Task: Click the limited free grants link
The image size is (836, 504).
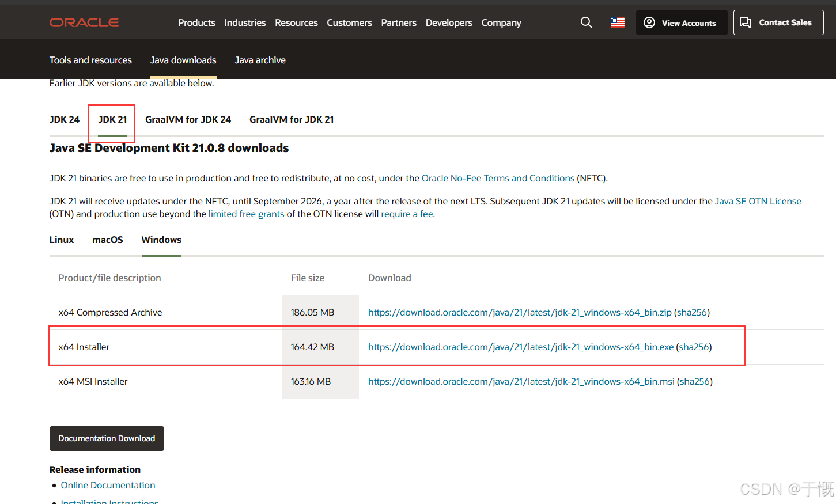Action: [246, 214]
